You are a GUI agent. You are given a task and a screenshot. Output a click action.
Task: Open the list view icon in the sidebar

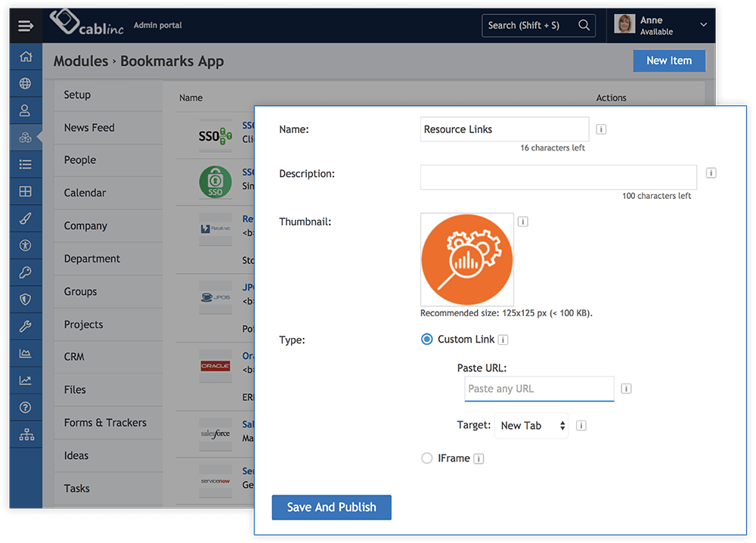25,164
